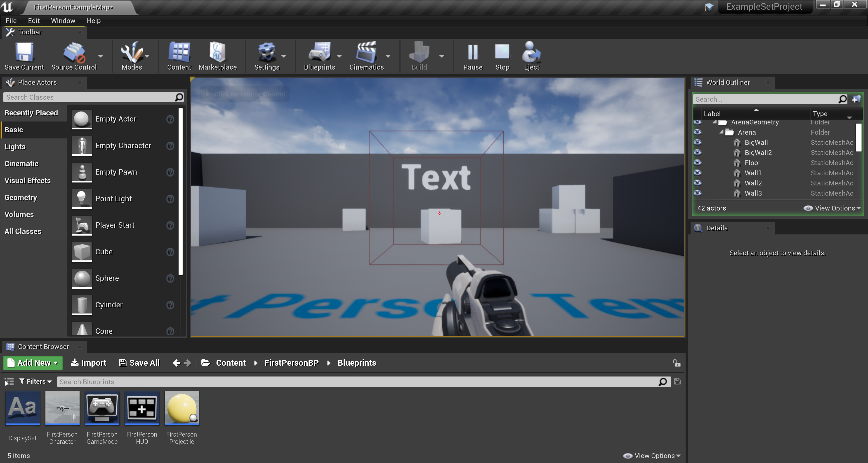Viewport: 868px width, 463px height.
Task: Open the Marketplace from the toolbar
Action: [217, 56]
